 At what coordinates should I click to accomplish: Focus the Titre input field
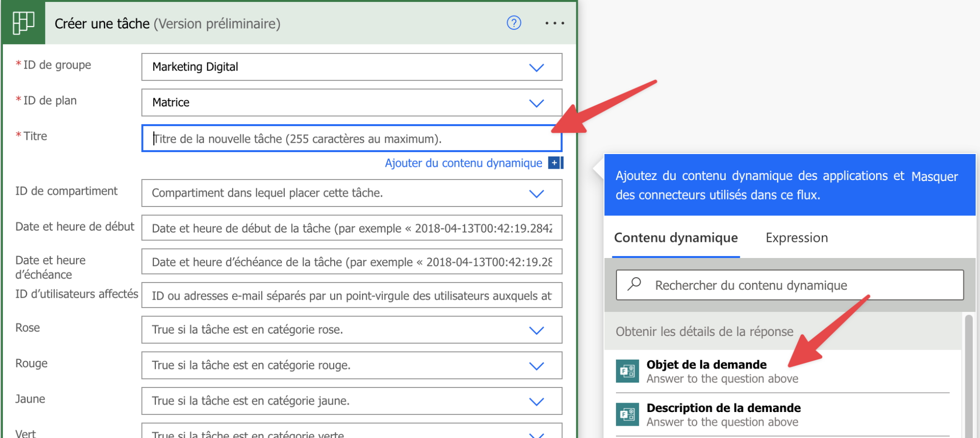pyautogui.click(x=351, y=139)
